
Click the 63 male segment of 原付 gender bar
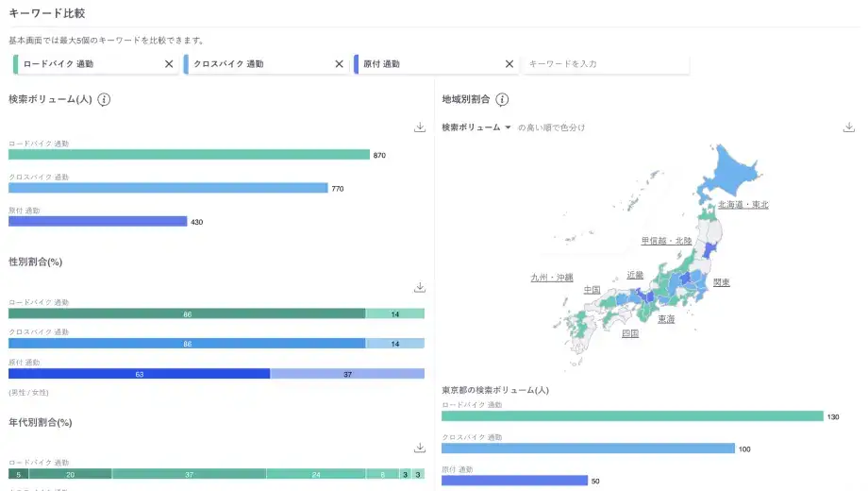(139, 374)
